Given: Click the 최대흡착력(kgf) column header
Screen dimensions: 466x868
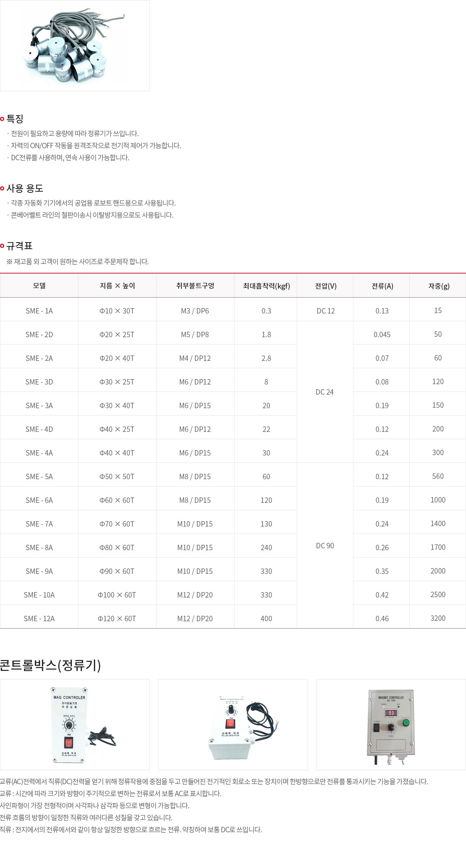Looking at the screenshot, I should point(266,286).
